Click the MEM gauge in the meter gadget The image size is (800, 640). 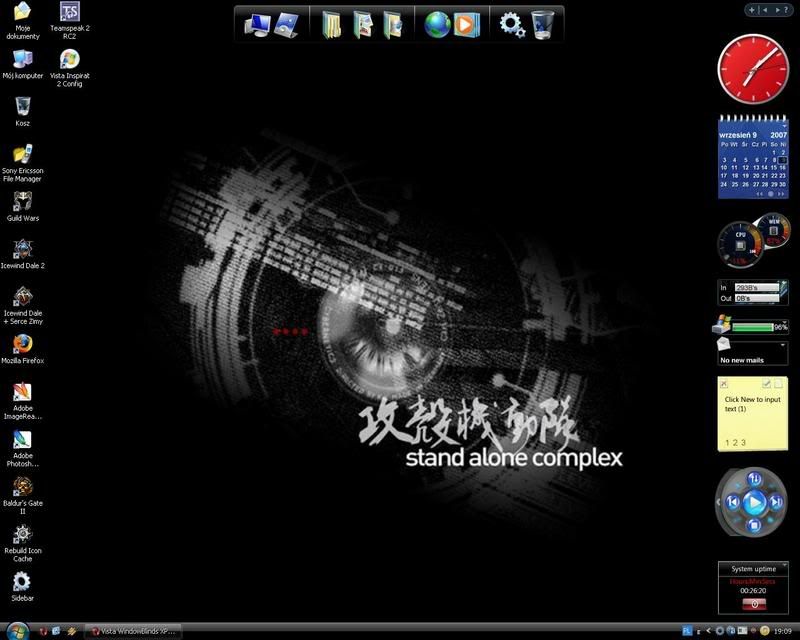[773, 229]
